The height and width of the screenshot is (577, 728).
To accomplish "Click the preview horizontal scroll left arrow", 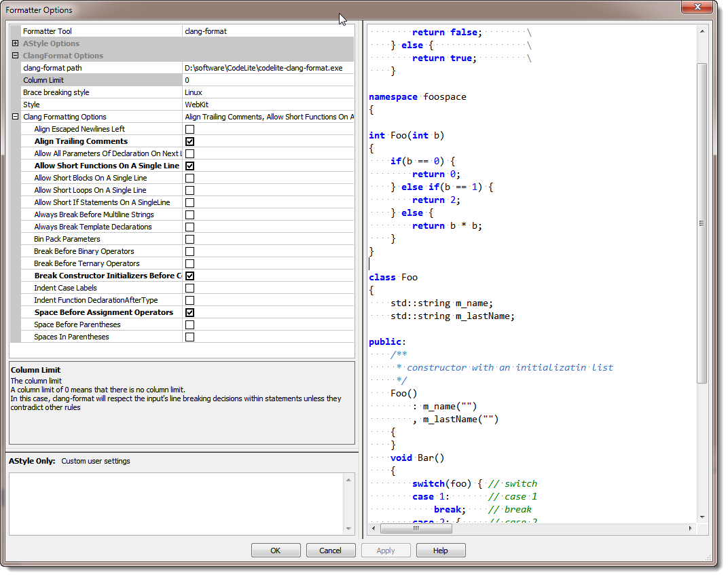I will pyautogui.click(x=374, y=528).
